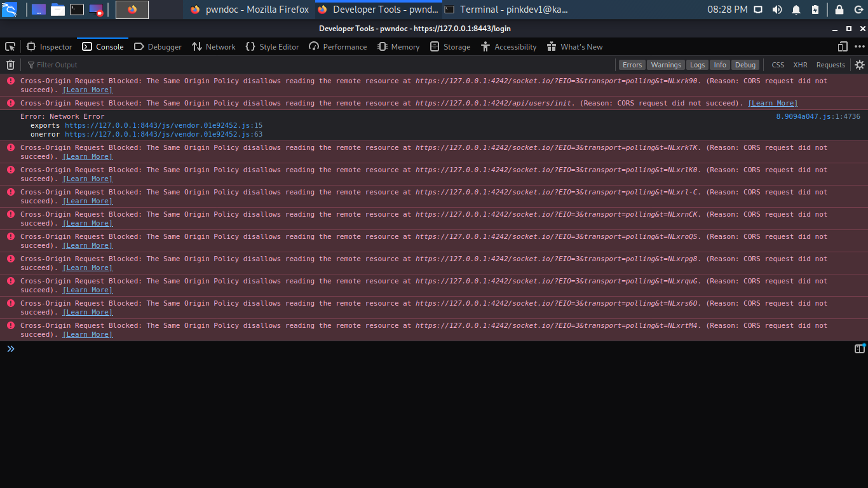Toggle the XHR requests filter
The width and height of the screenshot is (868, 488).
800,64
